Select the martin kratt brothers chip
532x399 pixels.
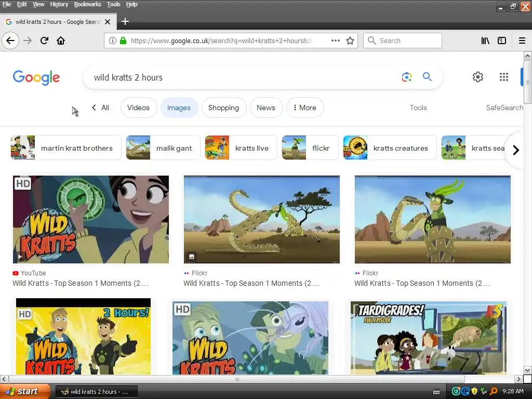tap(66, 148)
